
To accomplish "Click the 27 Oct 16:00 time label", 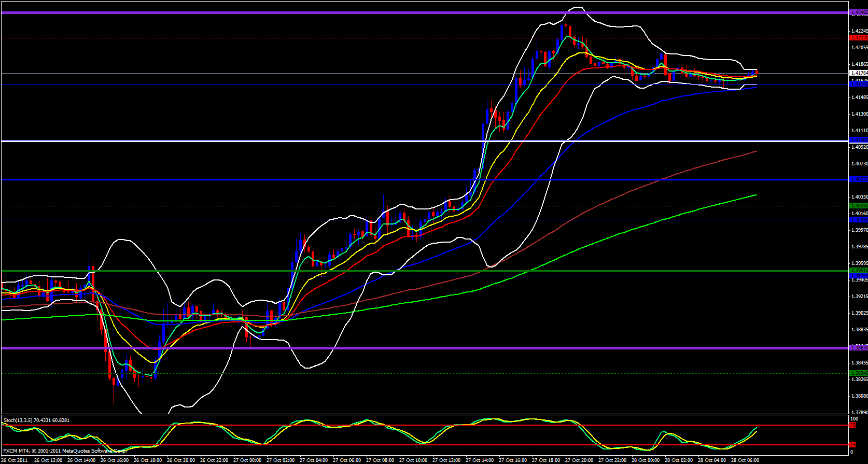I will 513,460.
